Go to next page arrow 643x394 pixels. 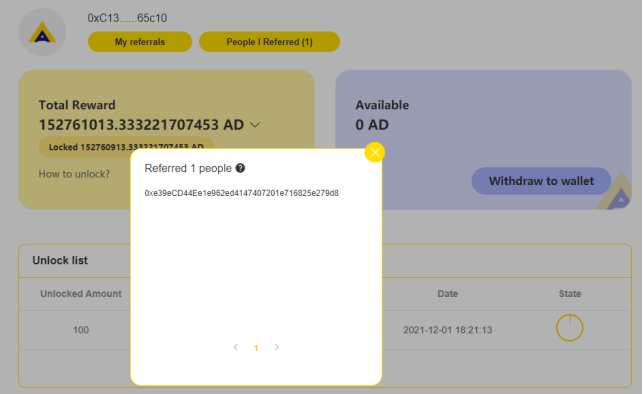click(x=276, y=347)
